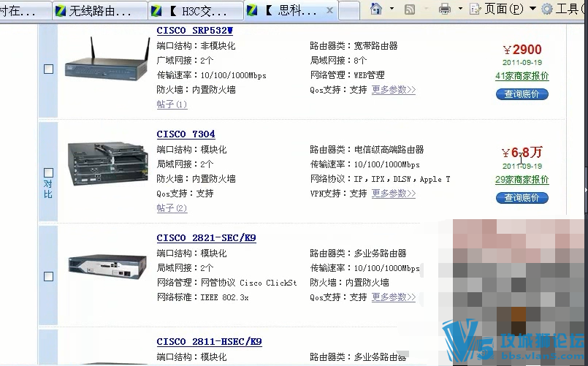This screenshot has width=588, height=366.
Task: Check the 对比 box for CISCO 7304
Action: pyautogui.click(x=48, y=172)
